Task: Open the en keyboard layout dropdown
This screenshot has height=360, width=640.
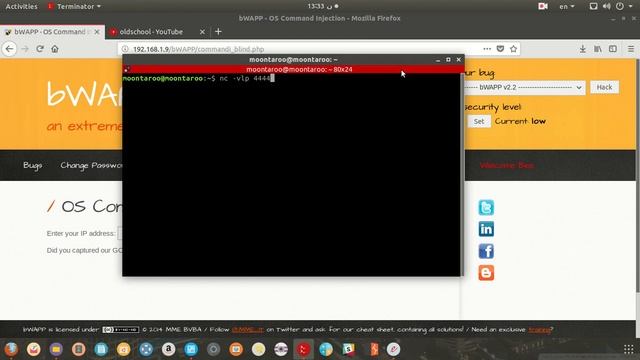Action: coord(567,7)
